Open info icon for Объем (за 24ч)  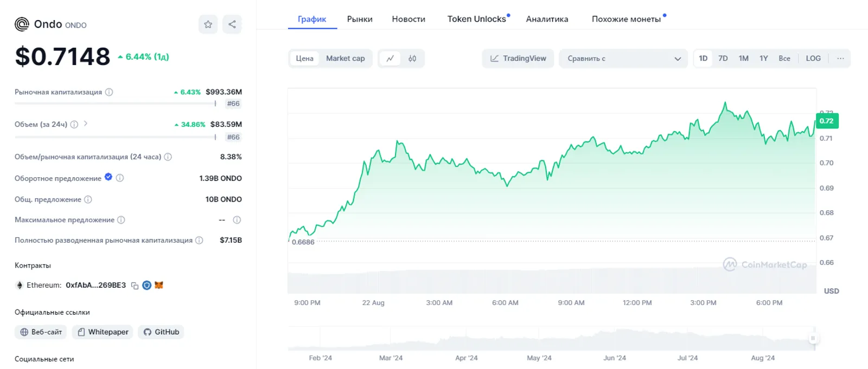point(74,124)
